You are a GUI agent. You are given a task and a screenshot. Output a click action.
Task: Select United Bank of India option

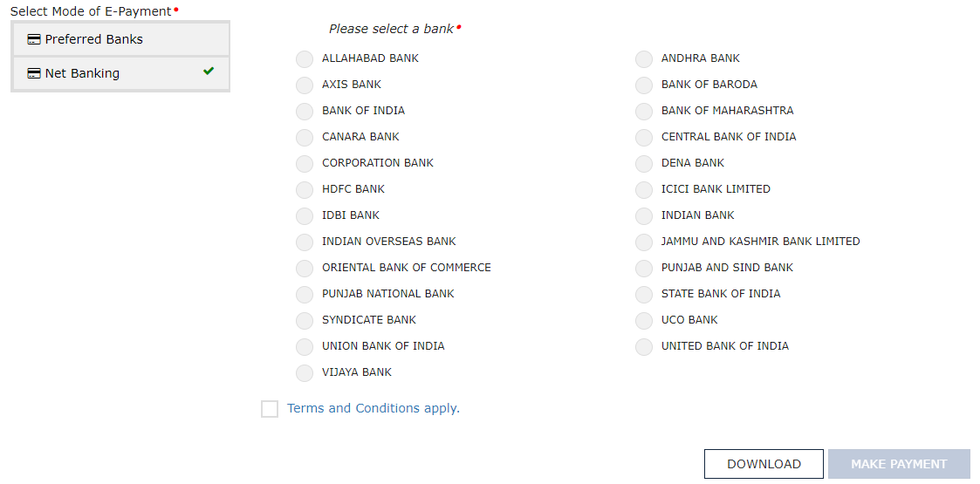click(x=644, y=347)
